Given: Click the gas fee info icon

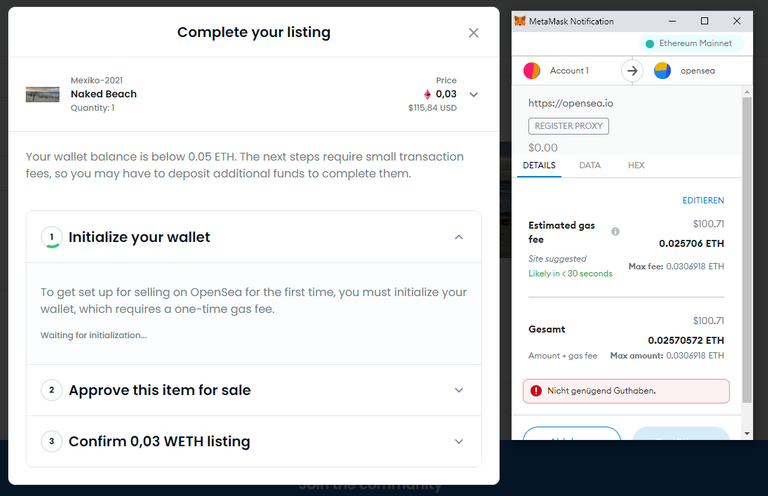Looking at the screenshot, I should 615,232.
